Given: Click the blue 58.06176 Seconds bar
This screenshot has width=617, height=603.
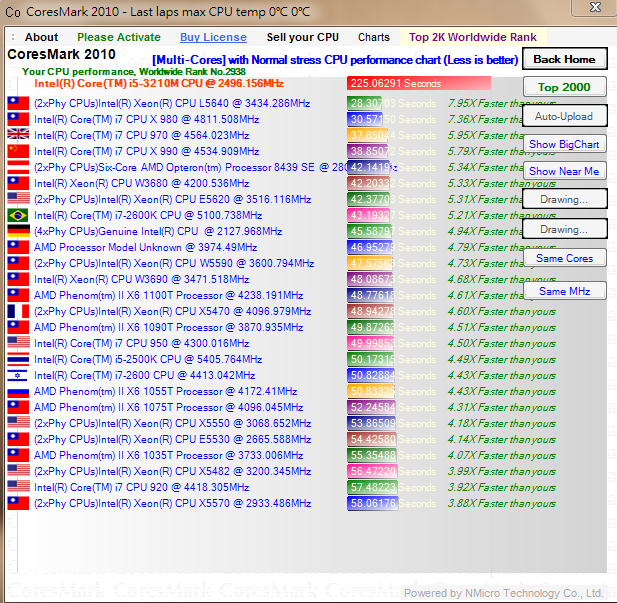Looking at the screenshot, I should tap(373, 503).
